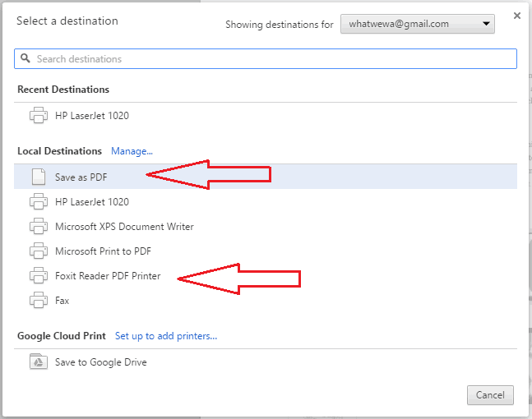Choose Microsoft Print to PDF
The width and height of the screenshot is (532, 419).
(x=266, y=251)
